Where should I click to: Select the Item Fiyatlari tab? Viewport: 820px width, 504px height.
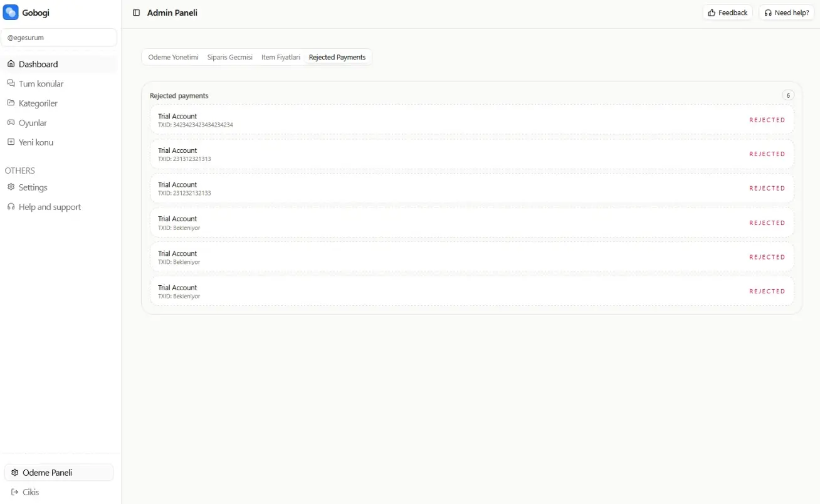pos(281,57)
